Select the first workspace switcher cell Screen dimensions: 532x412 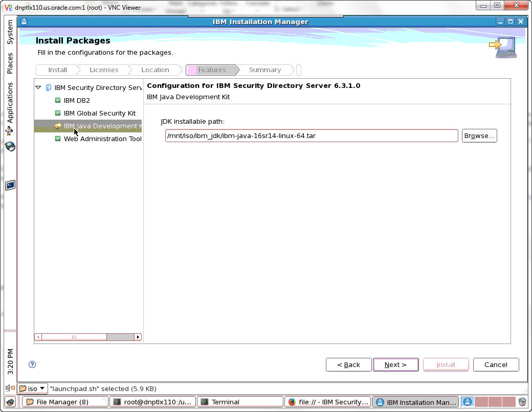point(468,402)
